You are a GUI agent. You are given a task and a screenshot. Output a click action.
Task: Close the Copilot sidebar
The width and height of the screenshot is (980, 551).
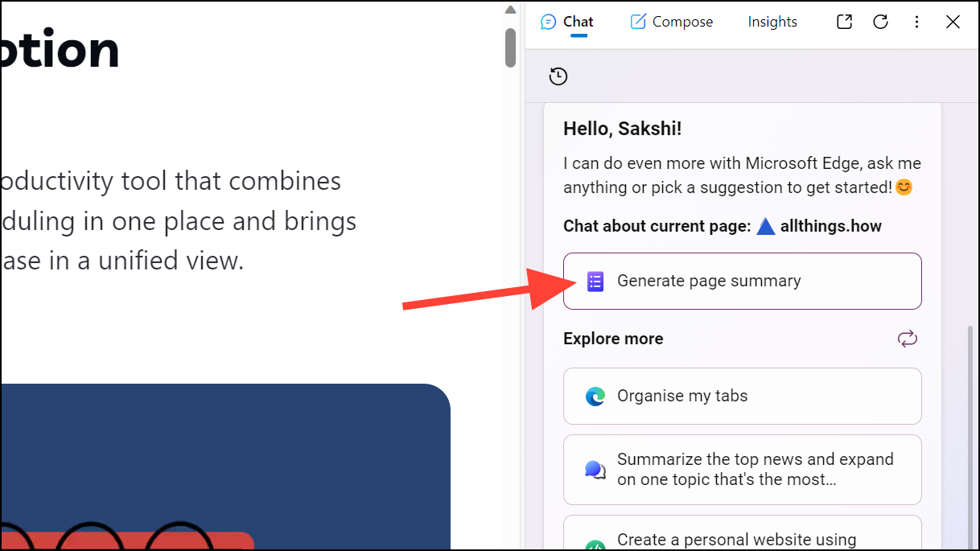coord(953,22)
